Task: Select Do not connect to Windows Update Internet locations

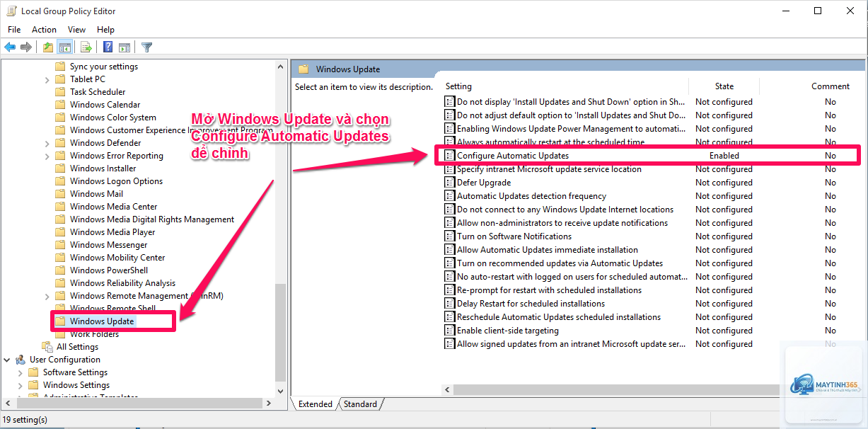Action: [x=565, y=210]
